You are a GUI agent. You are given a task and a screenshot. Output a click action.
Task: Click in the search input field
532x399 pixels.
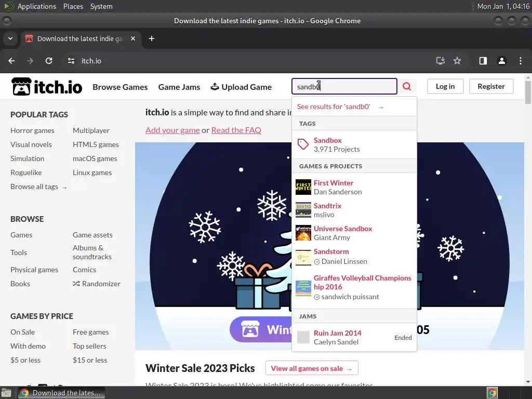[344, 87]
